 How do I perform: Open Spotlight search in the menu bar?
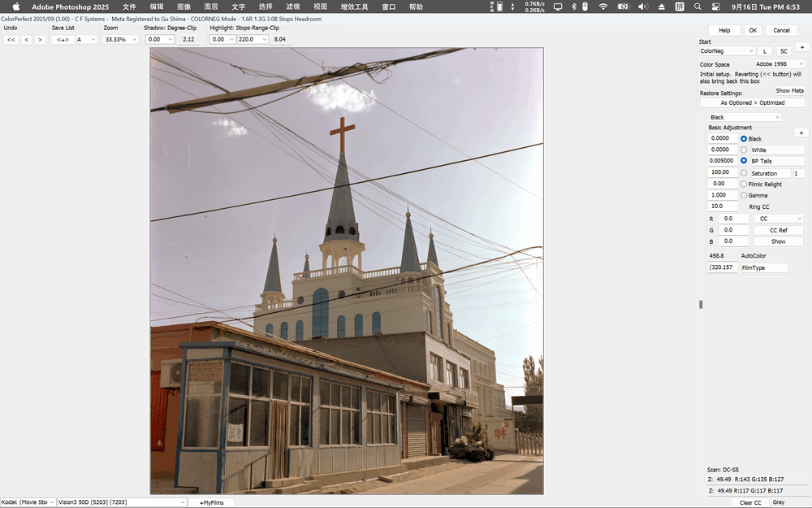pos(698,7)
